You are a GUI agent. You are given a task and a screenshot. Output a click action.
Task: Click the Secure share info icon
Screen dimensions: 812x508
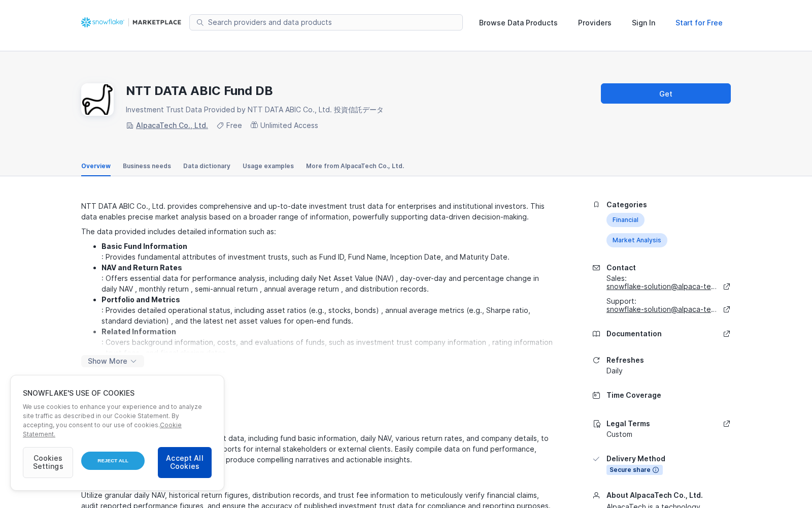[656, 470]
